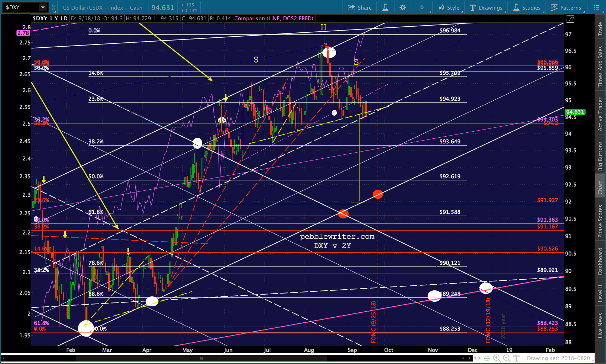
Task: Open chart settings gear icon
Action: point(403,7)
